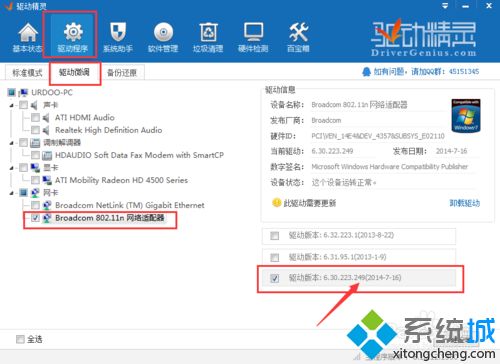Click the DriverGenius.com logo

[x=424, y=38]
